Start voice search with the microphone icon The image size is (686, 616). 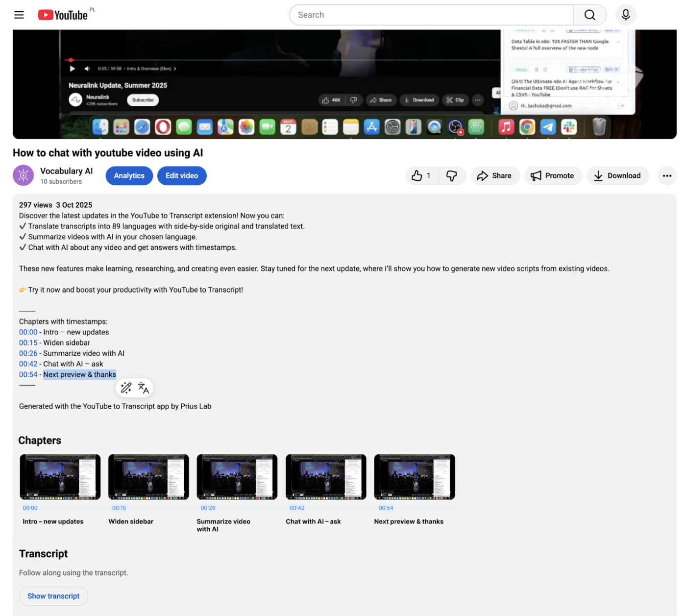point(626,15)
